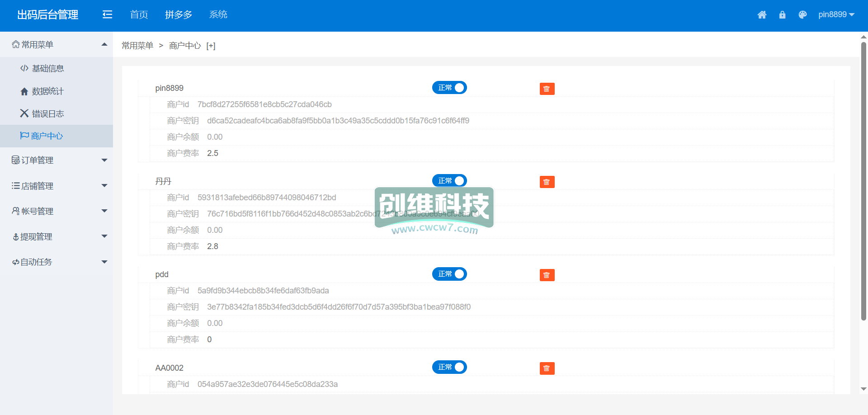Delete the pin8899 merchant with trash icon
This screenshot has height=415, width=868.
[547, 89]
